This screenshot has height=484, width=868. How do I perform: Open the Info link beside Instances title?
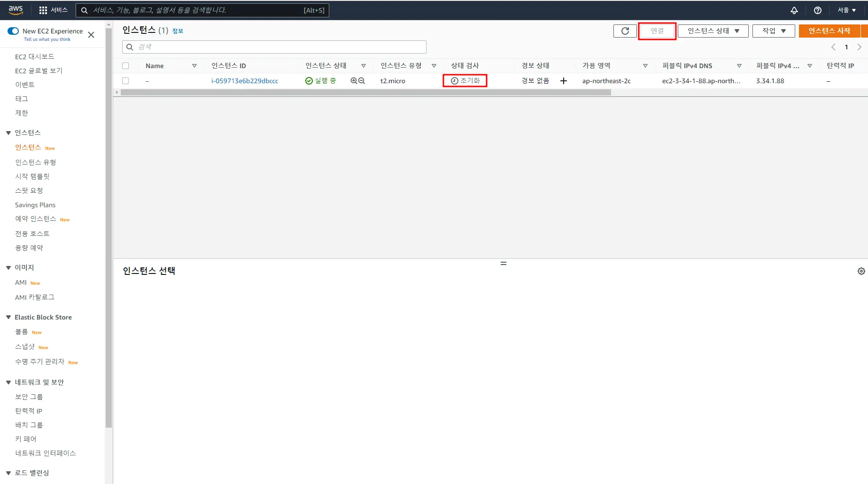point(178,31)
